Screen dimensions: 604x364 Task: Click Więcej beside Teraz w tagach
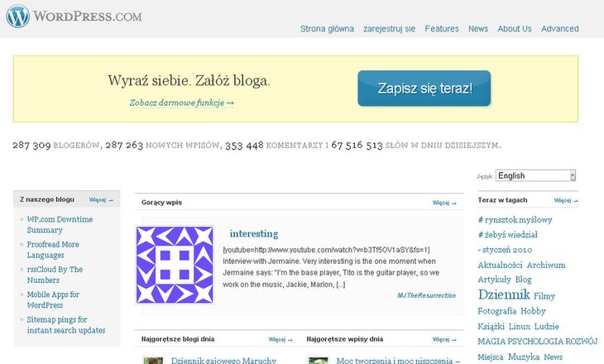coord(566,200)
